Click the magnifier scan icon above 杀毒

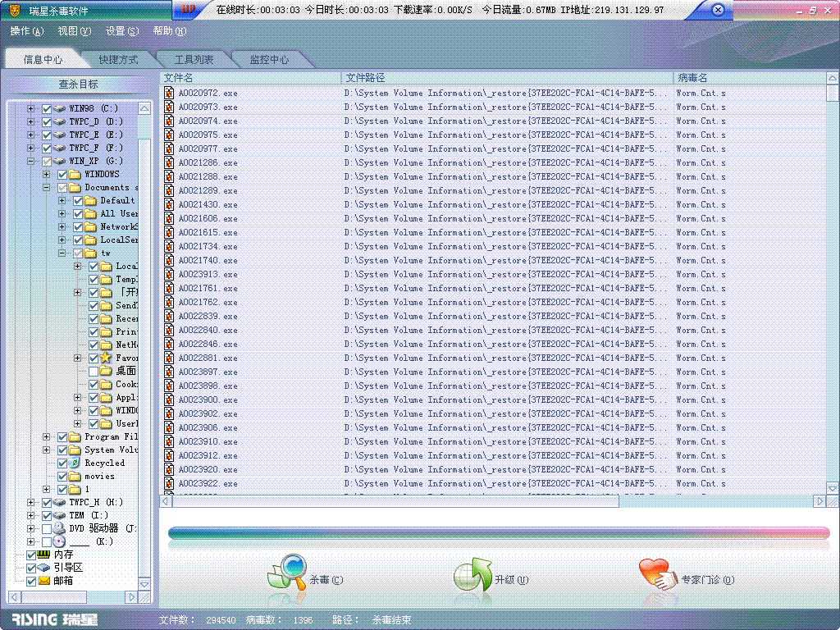pos(288,572)
